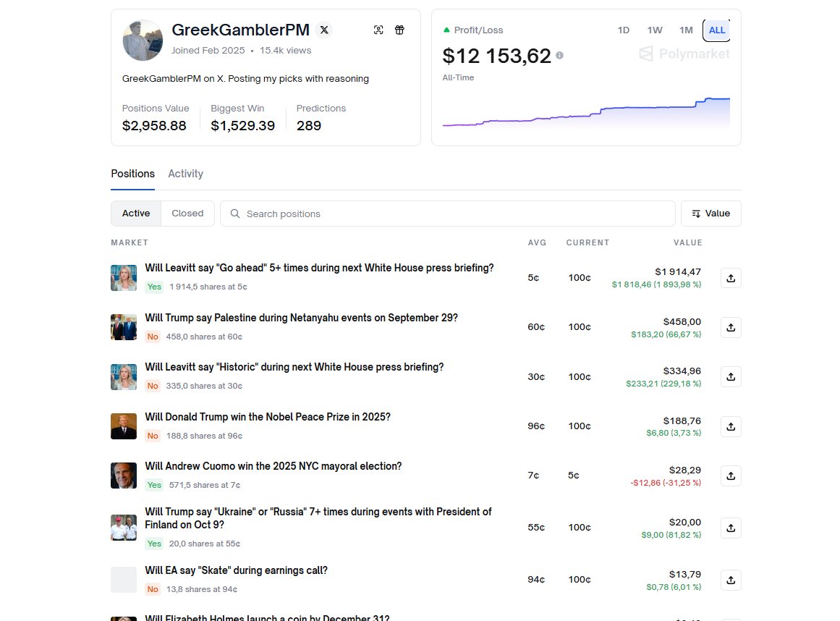This screenshot has height=621, width=840.
Task: Show Closed positions
Action: (x=187, y=214)
